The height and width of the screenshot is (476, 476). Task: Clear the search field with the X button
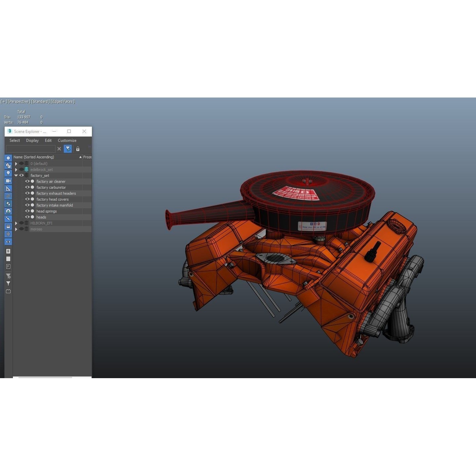coord(59,149)
